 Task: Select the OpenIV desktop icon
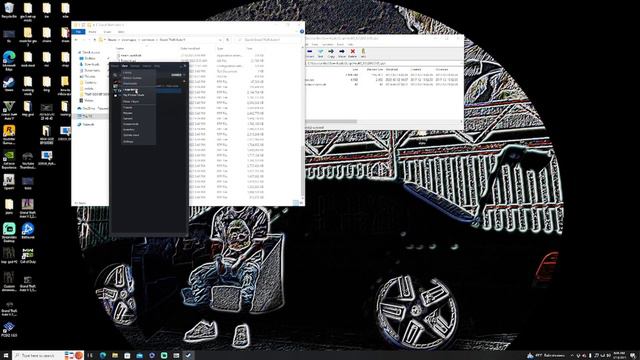[9, 182]
